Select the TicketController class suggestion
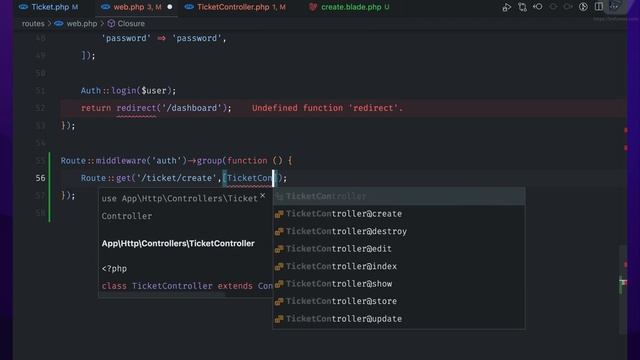640x360 pixels. [x=399, y=196]
